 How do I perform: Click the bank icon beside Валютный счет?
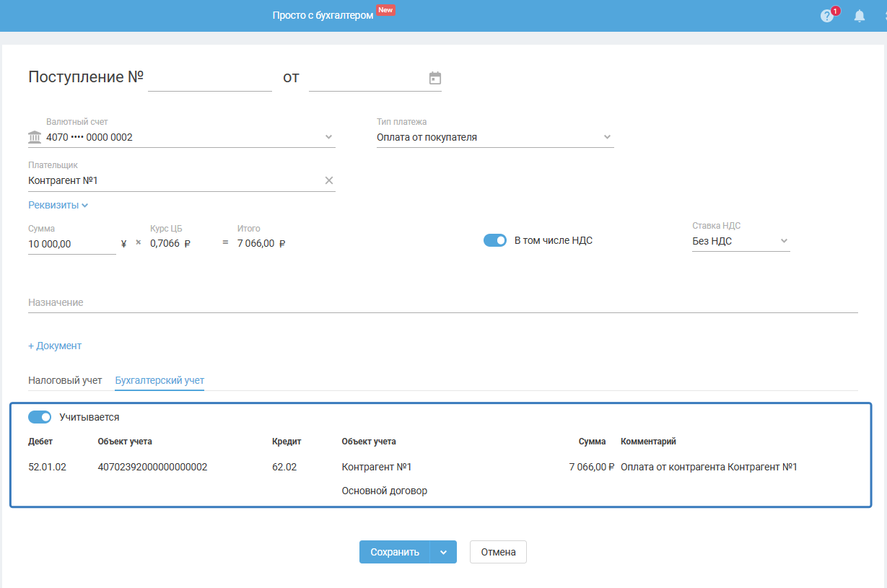click(35, 137)
